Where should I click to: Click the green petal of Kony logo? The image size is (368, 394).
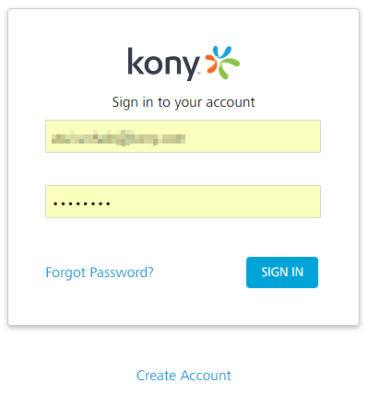pos(229,68)
